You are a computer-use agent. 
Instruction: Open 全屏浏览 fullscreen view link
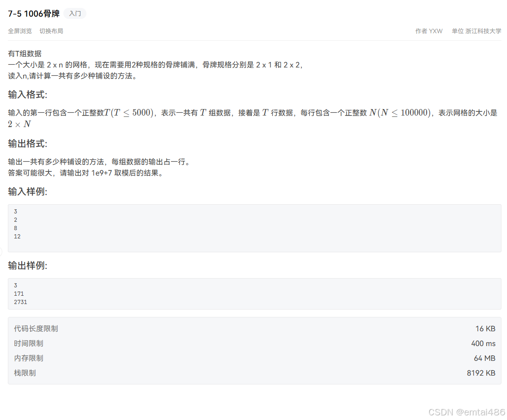20,31
